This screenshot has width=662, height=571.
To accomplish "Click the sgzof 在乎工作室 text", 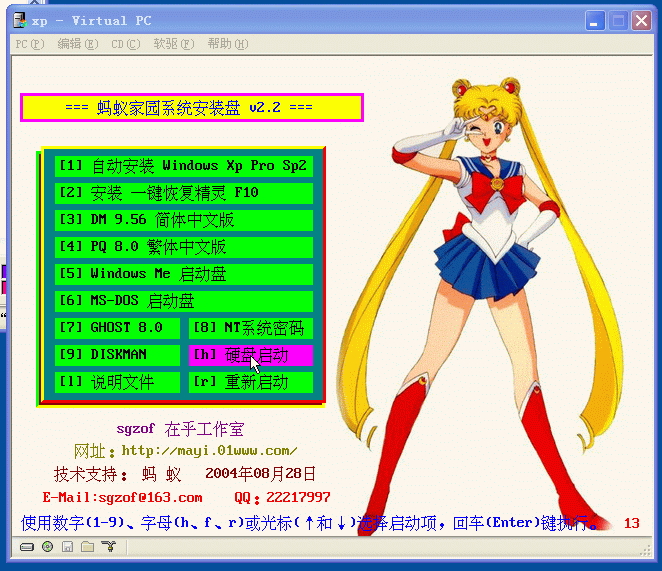I will coord(180,429).
